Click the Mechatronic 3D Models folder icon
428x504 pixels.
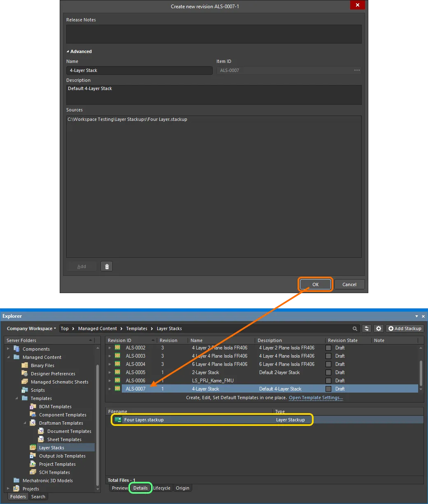click(16, 481)
